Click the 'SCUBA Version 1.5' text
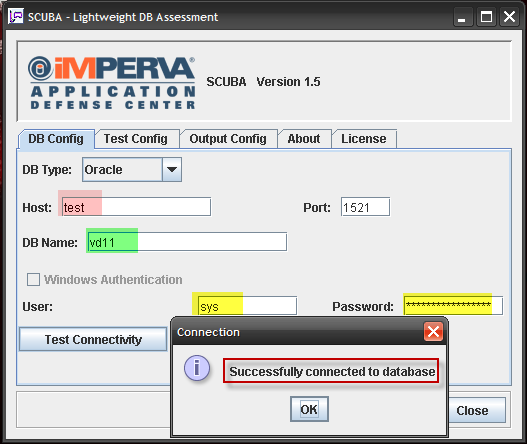 pos(263,82)
